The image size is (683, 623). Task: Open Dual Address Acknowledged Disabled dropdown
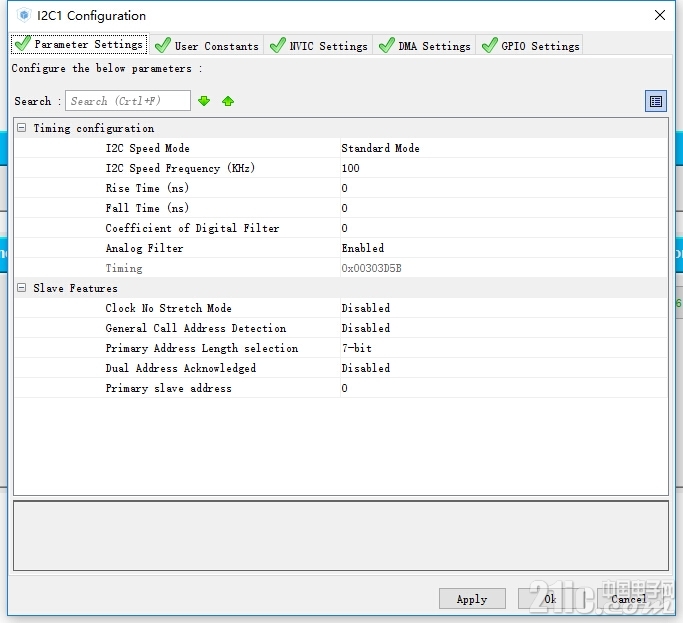point(503,368)
